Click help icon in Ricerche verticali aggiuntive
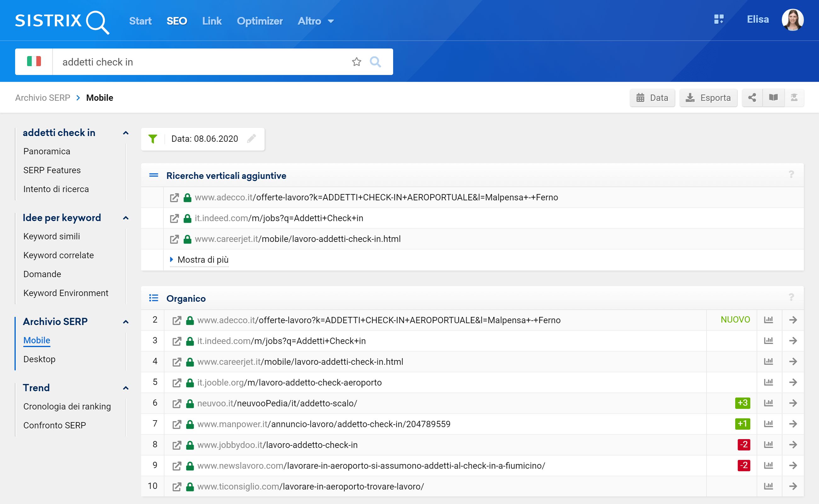The height and width of the screenshot is (504, 819). pos(791,175)
